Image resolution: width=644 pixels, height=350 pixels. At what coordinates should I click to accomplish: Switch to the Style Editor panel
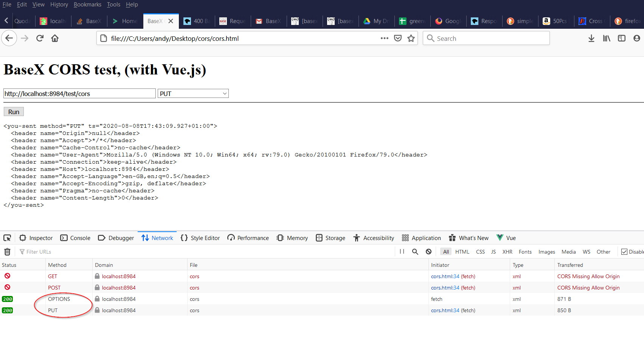pyautogui.click(x=200, y=238)
